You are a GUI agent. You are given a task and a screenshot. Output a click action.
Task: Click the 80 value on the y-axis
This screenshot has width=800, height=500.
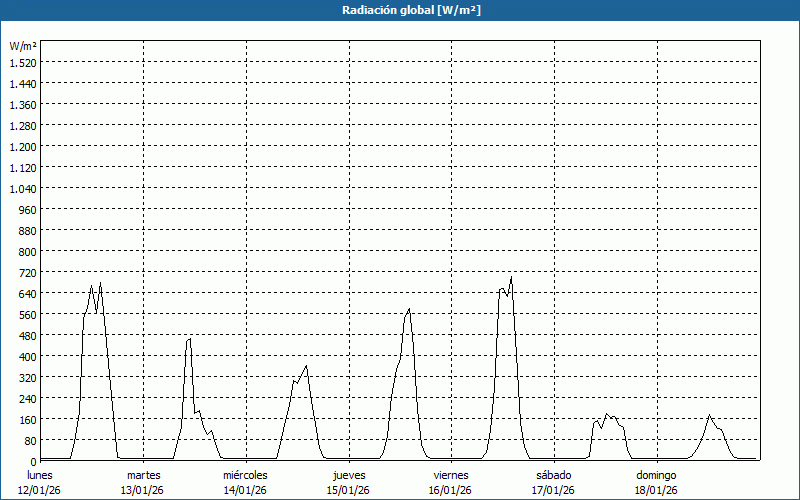point(30,440)
